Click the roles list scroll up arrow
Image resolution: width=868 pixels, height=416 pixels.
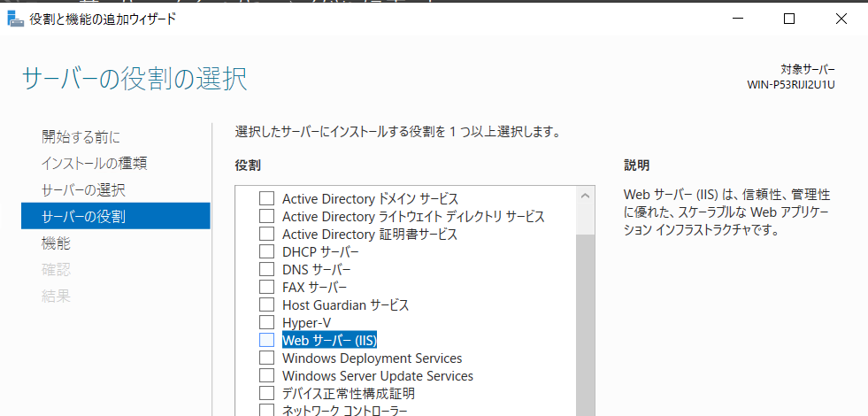tap(586, 196)
